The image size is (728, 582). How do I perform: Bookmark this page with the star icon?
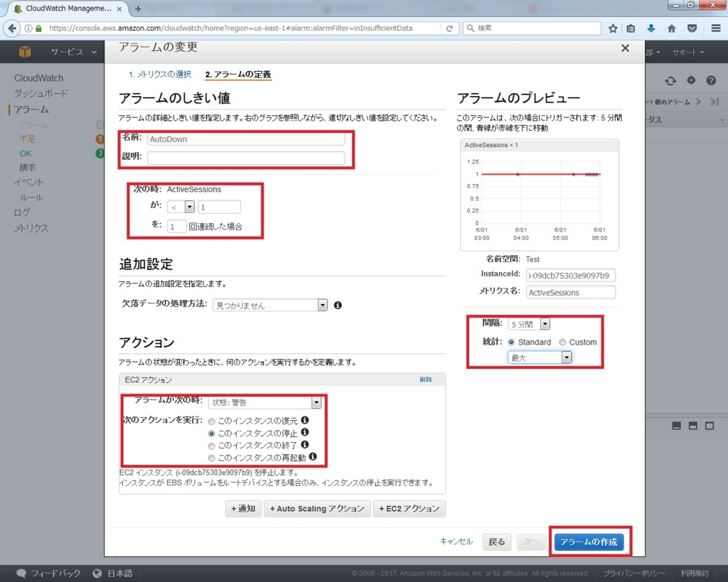pos(613,28)
